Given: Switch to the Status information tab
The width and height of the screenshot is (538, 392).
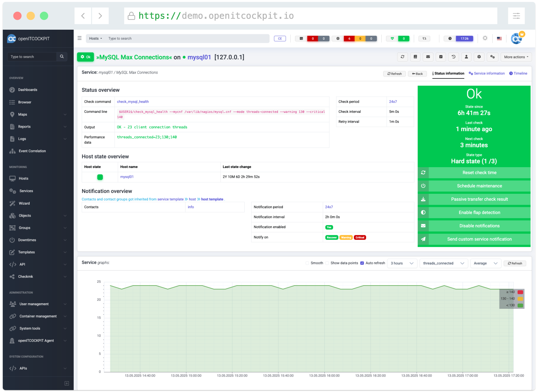Looking at the screenshot, I should [448, 73].
